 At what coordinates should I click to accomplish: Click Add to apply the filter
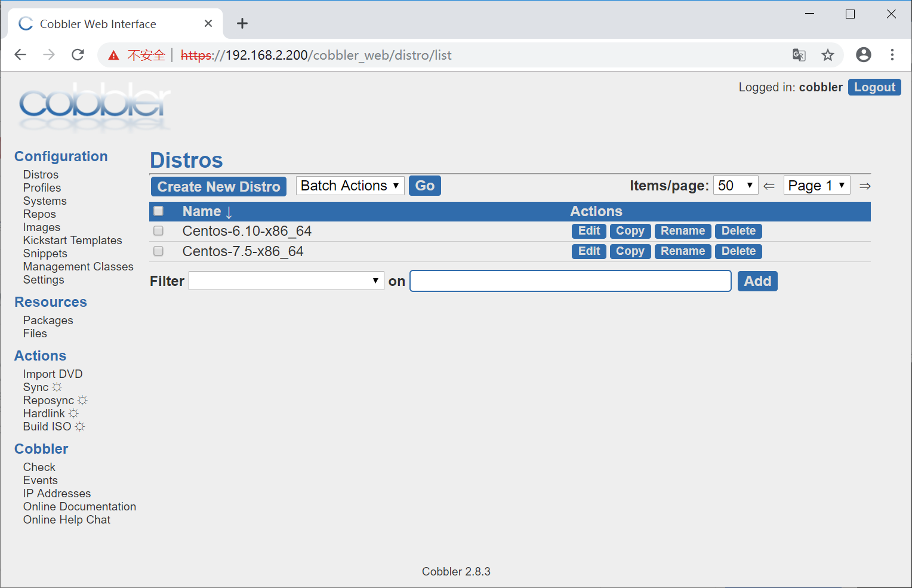pyautogui.click(x=757, y=281)
